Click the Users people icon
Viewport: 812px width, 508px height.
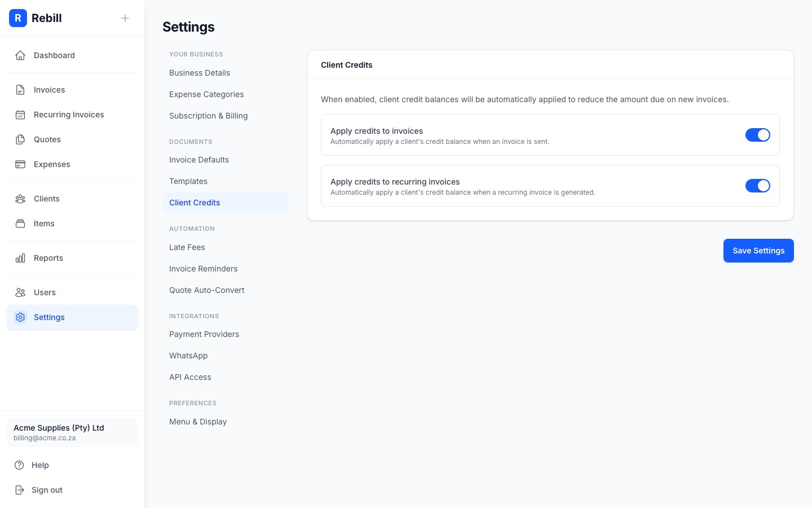point(21,292)
